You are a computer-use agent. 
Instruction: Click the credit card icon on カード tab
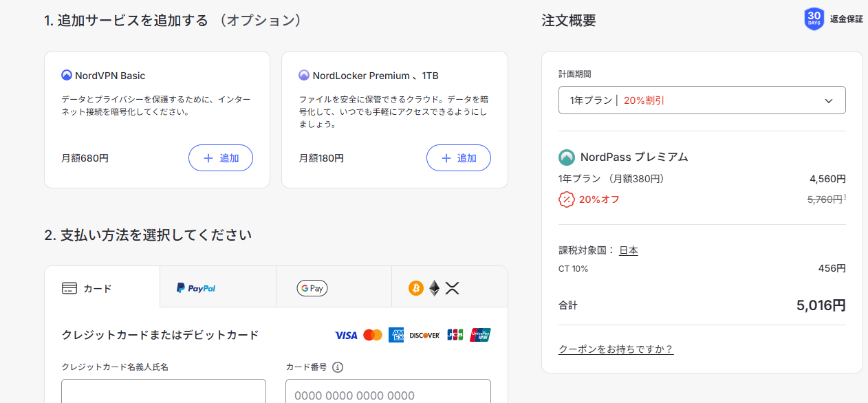coord(69,288)
